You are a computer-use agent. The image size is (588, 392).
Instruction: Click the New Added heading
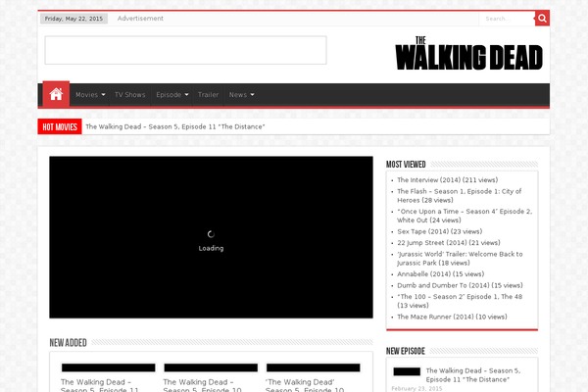68,342
